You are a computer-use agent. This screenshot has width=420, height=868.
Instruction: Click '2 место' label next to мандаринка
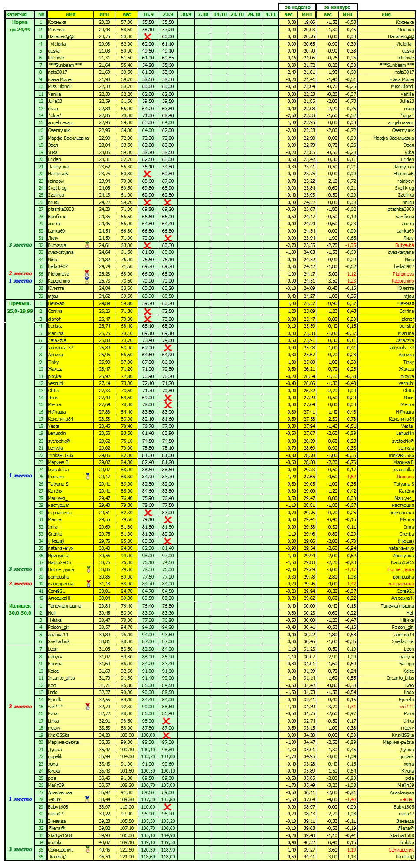20,584
